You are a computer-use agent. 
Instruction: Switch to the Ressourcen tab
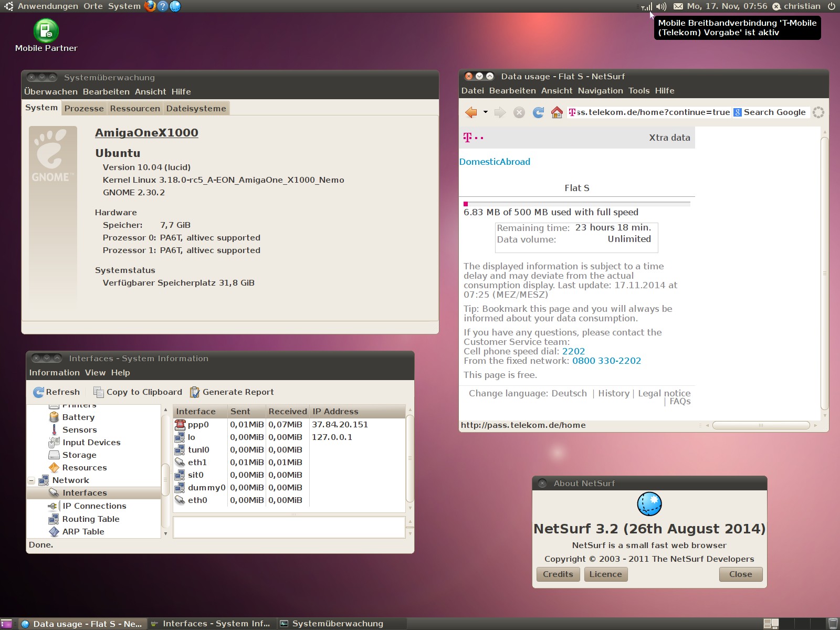(135, 109)
